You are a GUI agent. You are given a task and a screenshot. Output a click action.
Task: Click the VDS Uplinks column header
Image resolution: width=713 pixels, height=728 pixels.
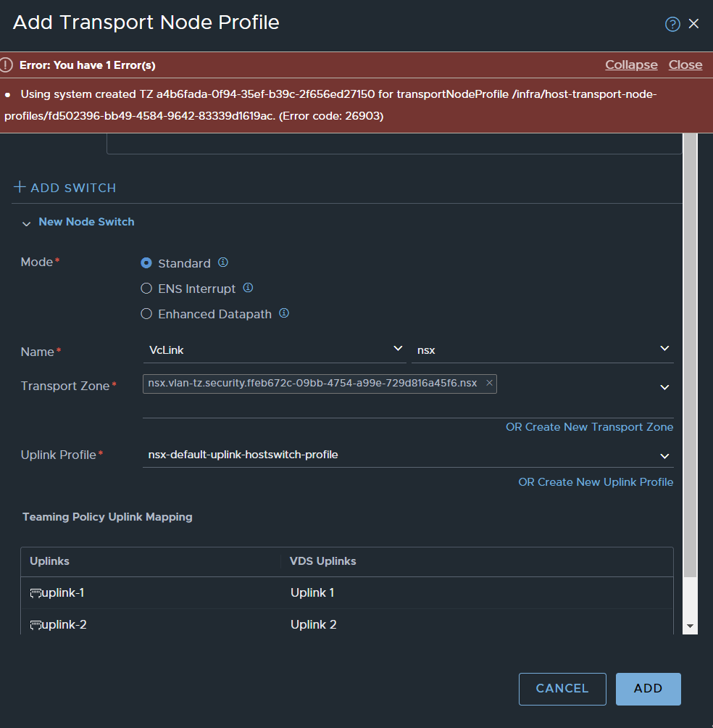[323, 561]
